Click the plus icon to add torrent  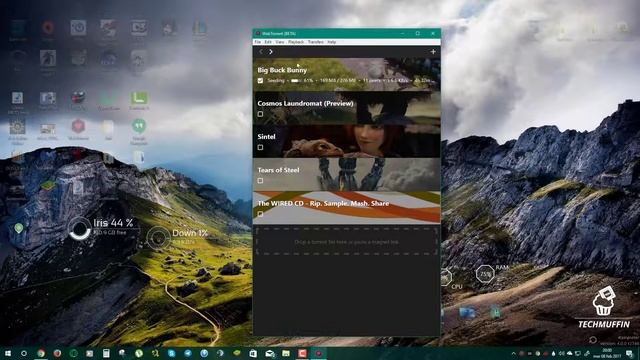[x=433, y=52]
